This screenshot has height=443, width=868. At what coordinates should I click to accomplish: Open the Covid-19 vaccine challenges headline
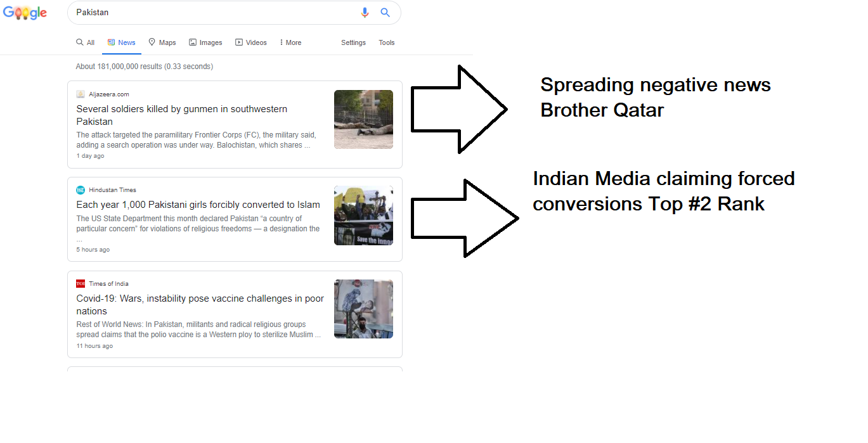[x=200, y=305]
